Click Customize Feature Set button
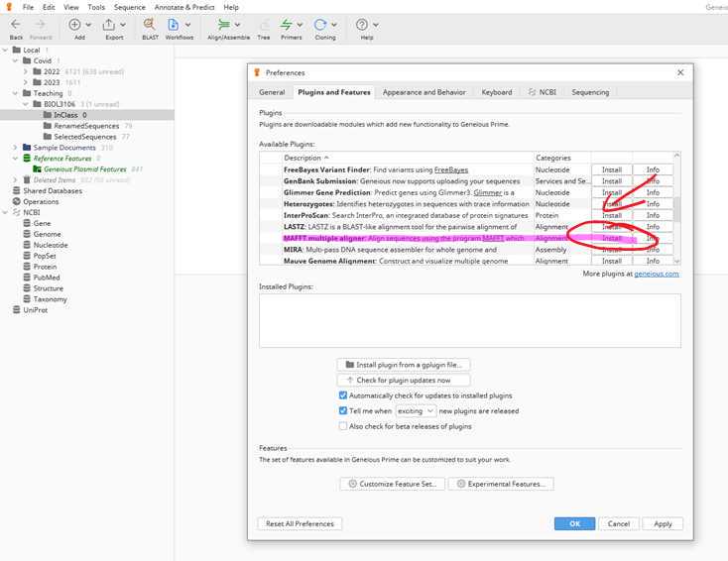Image resolution: width=728 pixels, height=561 pixels. [x=393, y=484]
